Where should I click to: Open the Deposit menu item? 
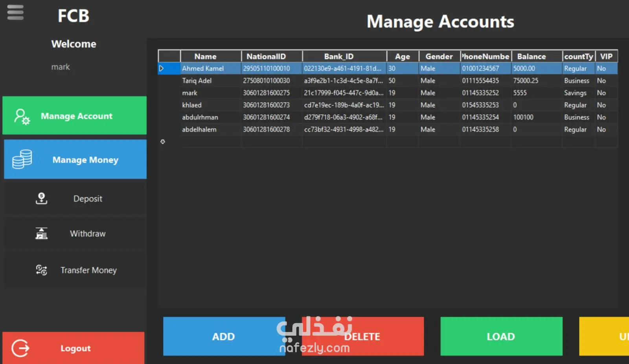75,199
